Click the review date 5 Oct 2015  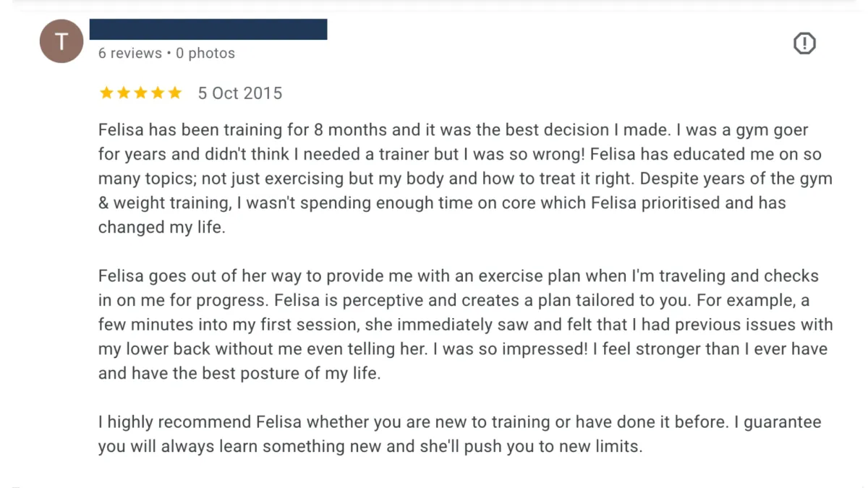[x=240, y=93]
